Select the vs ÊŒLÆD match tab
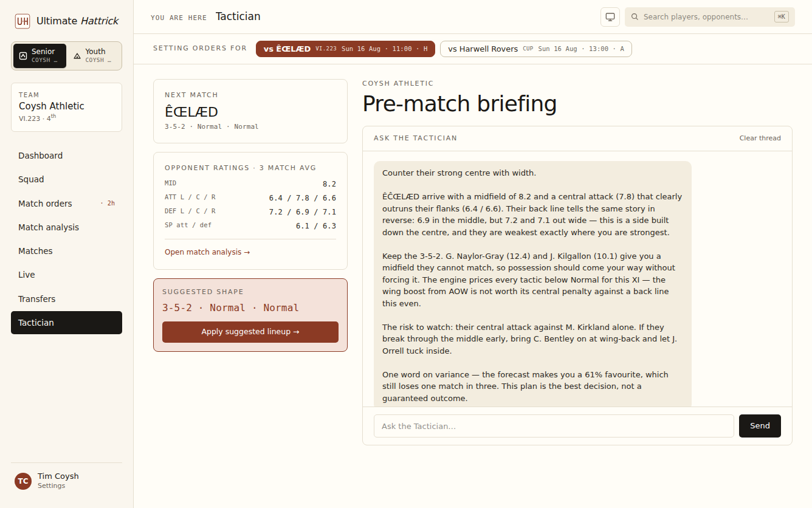812x508 pixels. click(x=345, y=49)
